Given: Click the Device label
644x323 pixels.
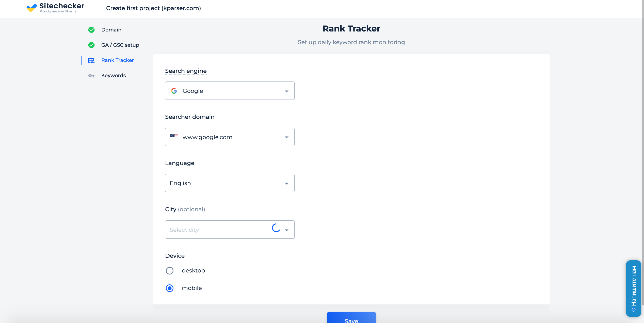Looking at the screenshot, I should (x=175, y=256).
